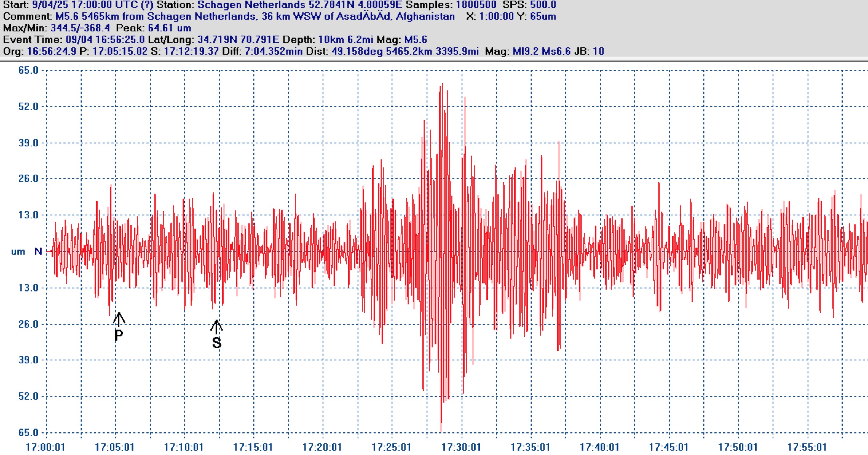Click the Lat/Long value 34.719N 70.791E
The width and height of the screenshot is (868, 455).
(238, 39)
